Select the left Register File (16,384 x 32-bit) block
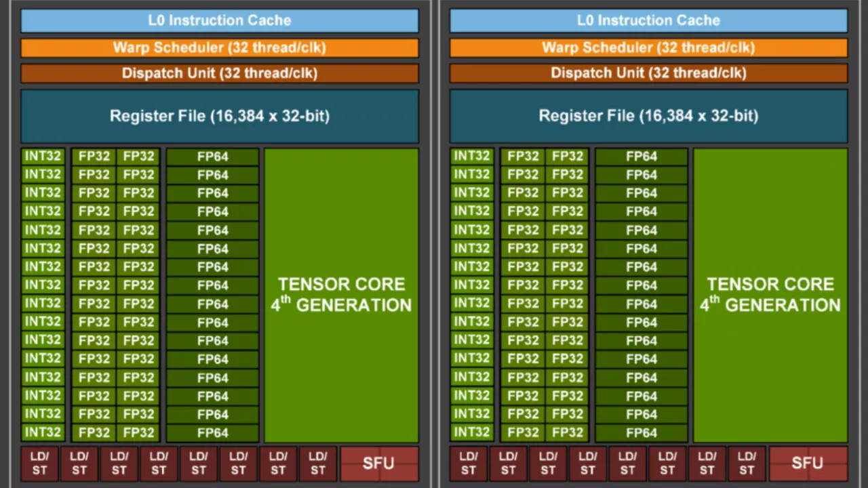 coord(220,116)
